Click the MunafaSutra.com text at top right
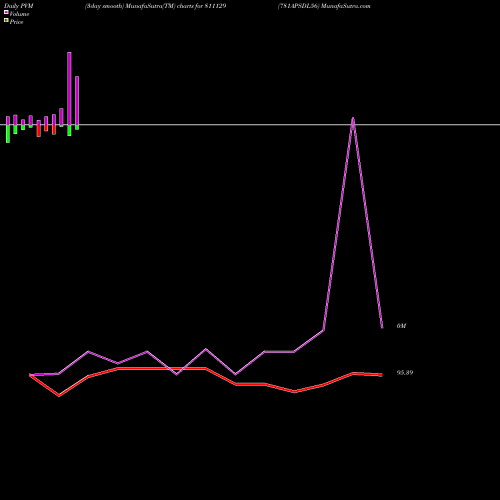 tap(346, 6)
